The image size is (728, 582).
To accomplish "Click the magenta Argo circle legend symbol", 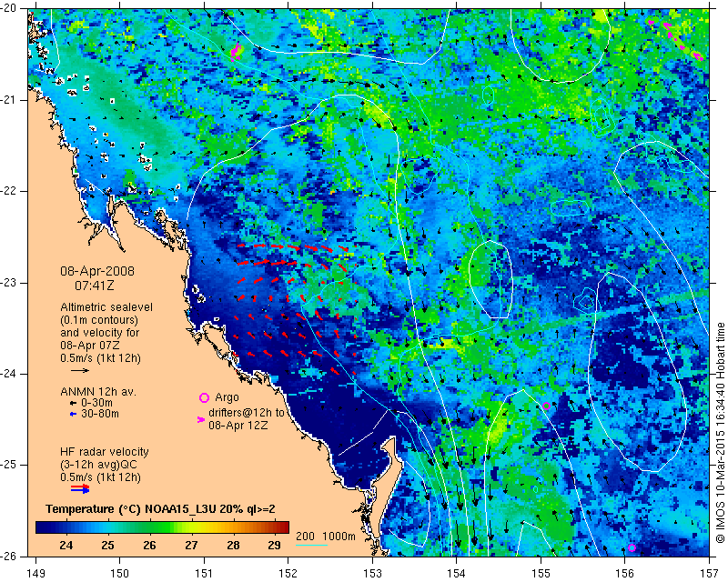I will 204,397.
